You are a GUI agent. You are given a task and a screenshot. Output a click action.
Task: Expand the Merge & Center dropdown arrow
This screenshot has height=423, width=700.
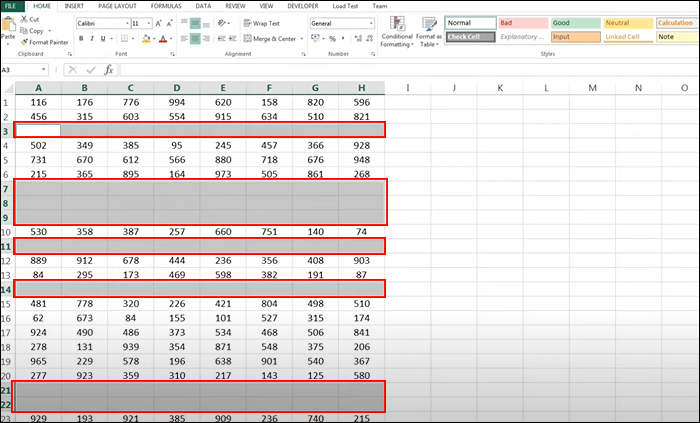pos(302,39)
